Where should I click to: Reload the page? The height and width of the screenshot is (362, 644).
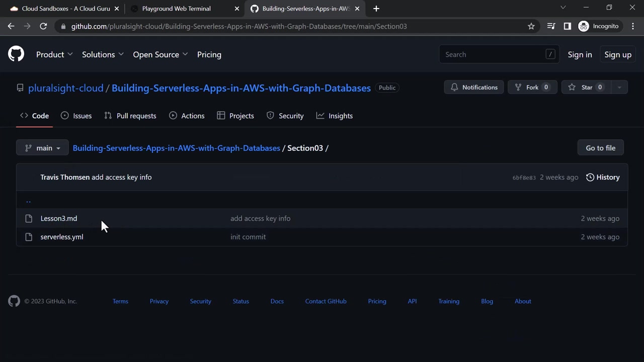[43, 26]
